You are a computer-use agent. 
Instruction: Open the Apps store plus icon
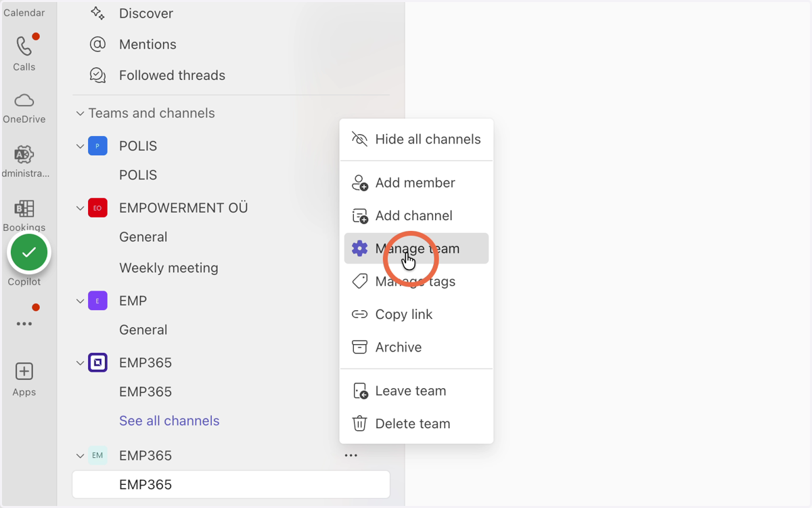click(24, 371)
